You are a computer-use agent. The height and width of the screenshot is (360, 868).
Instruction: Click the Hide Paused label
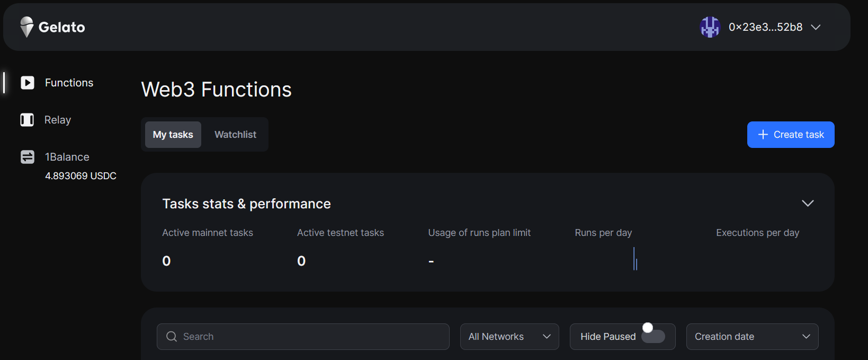[608, 337]
